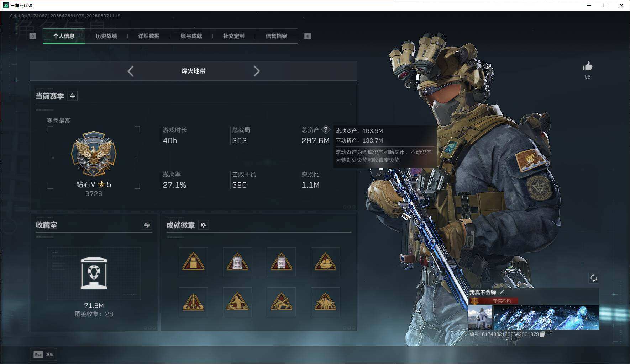Click the 71.8M collection room value
The width and height of the screenshot is (630, 364).
94,306
